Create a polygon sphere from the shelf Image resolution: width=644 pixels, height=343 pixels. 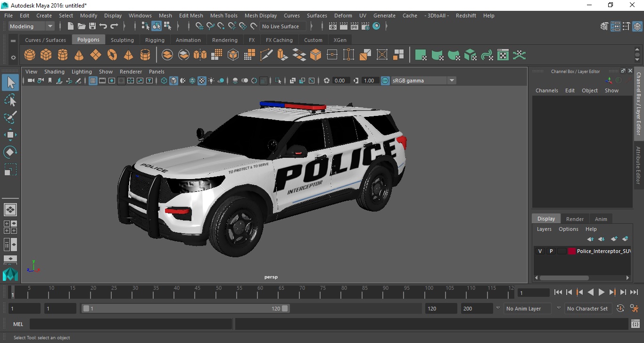tap(30, 55)
